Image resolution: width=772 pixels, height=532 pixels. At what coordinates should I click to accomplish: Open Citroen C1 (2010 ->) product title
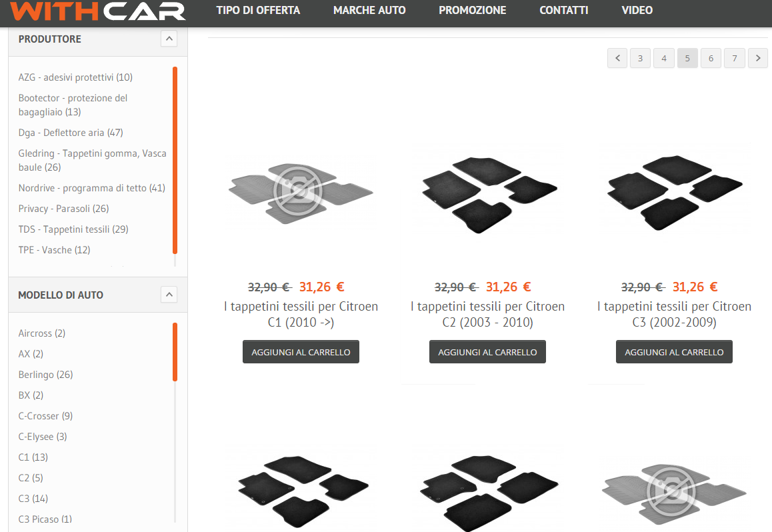[x=301, y=314]
